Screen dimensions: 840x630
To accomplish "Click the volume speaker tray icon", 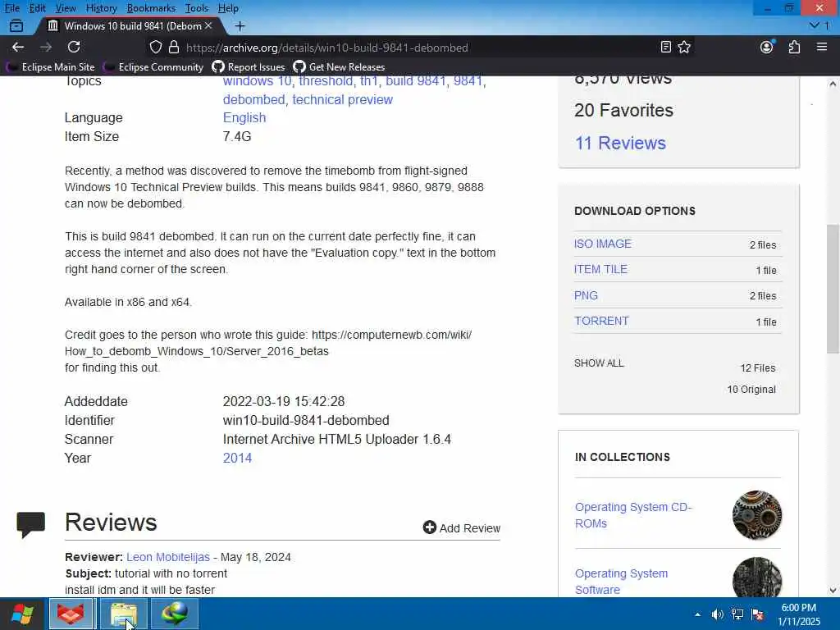I will tap(717, 614).
